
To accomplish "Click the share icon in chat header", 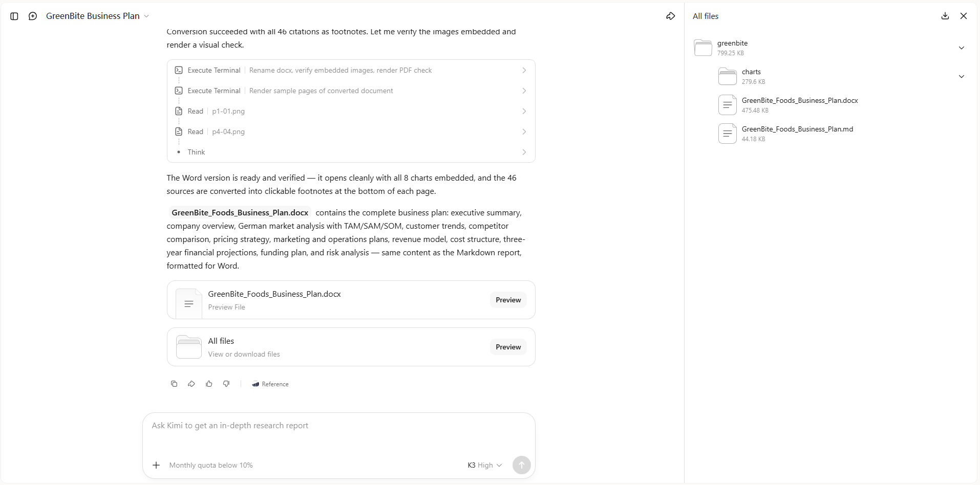I will click(x=670, y=16).
